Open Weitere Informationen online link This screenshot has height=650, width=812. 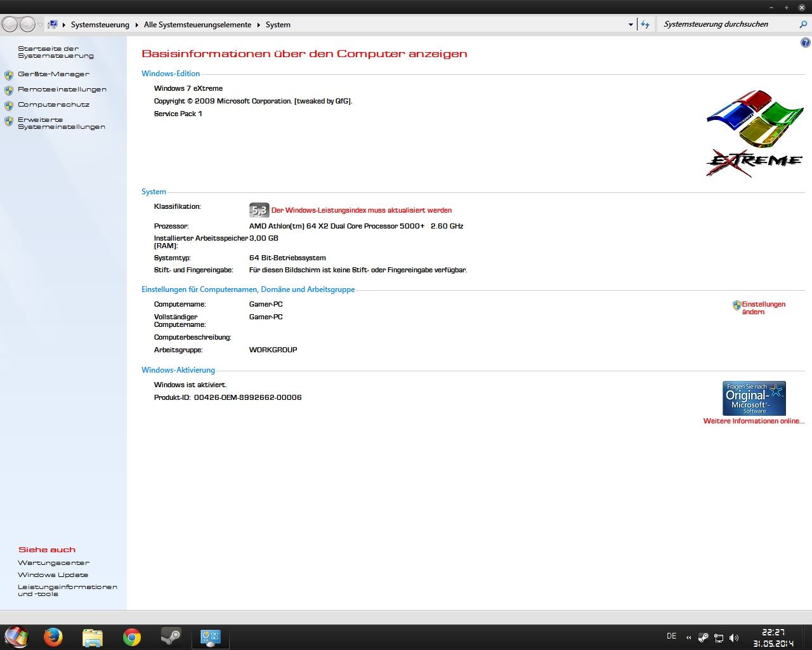tap(754, 421)
